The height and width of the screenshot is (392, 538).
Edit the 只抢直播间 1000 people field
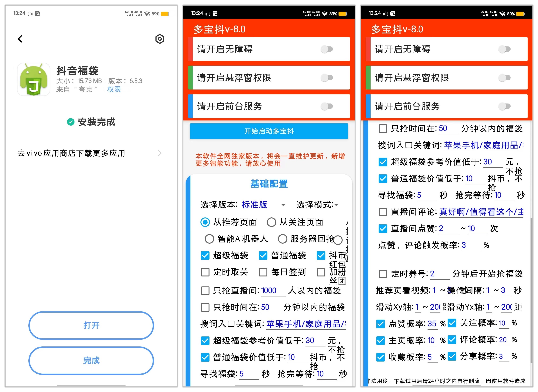point(273,291)
